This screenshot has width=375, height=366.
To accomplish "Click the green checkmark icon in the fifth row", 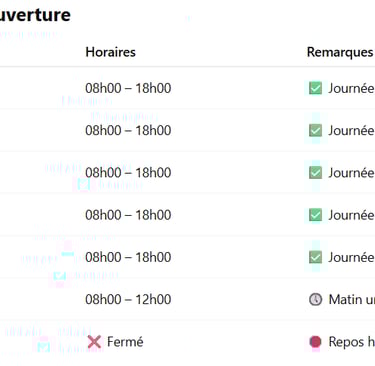I will coord(315,257).
